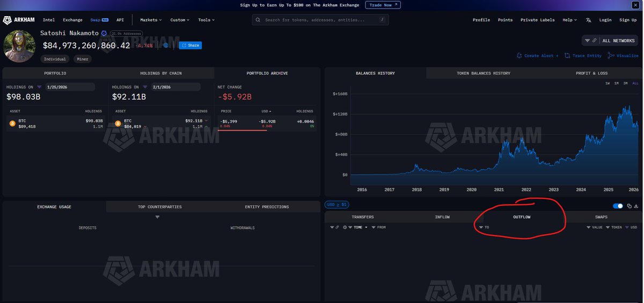The width and height of the screenshot is (644, 303).
Task: Click the Sign Up link
Action: (x=628, y=20)
